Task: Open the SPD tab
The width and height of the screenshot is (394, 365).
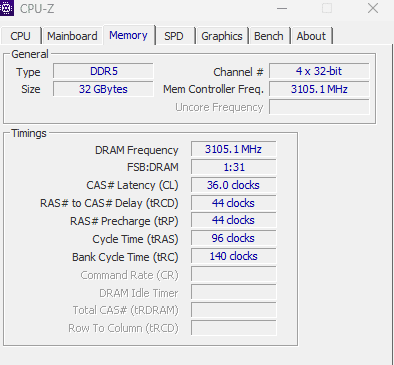Action: tap(174, 36)
